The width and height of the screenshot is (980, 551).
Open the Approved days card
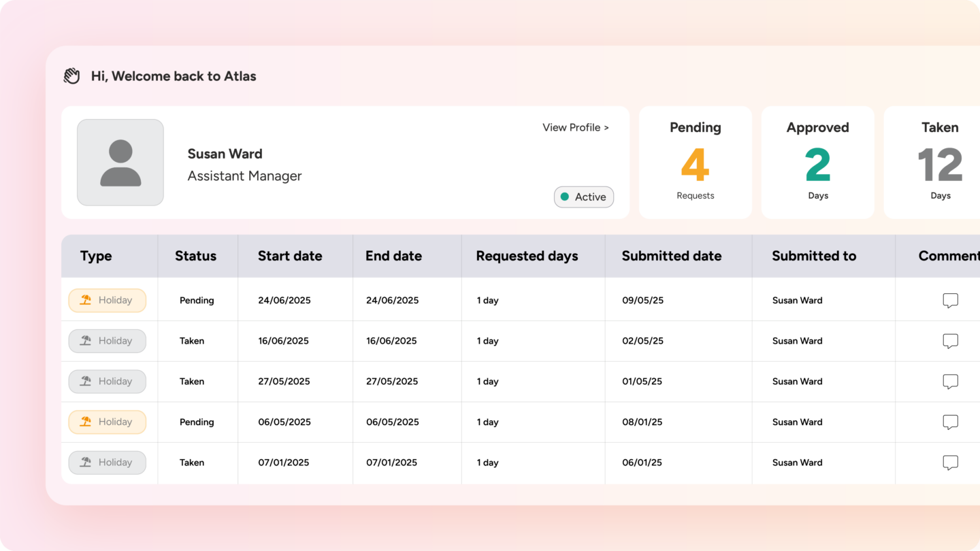tap(817, 163)
